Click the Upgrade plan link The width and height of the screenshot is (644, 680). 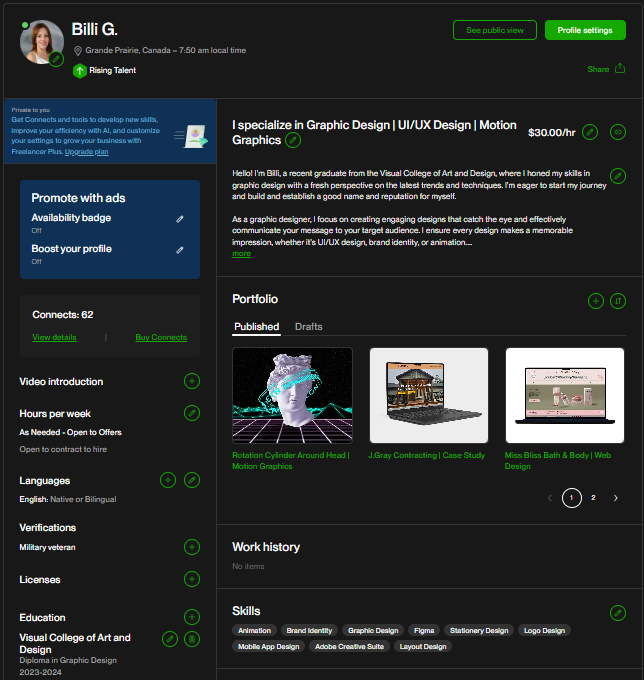(86, 152)
